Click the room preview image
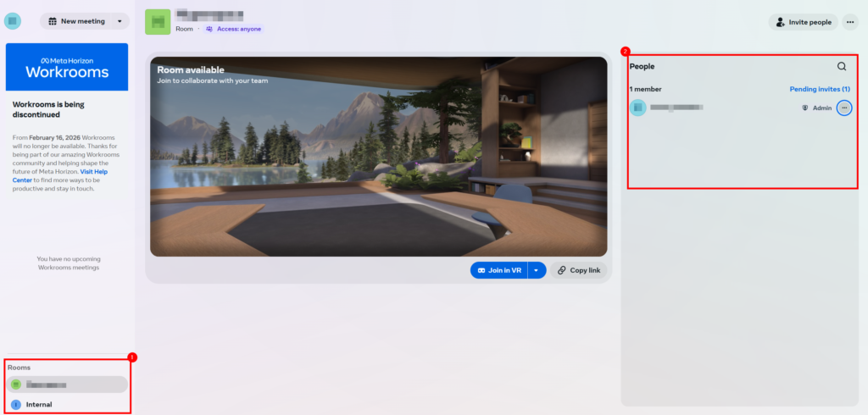 [x=378, y=157]
